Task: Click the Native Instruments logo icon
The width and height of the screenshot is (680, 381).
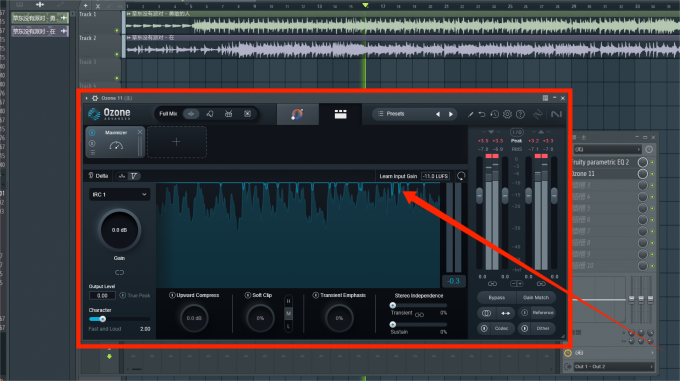Action: (x=556, y=114)
